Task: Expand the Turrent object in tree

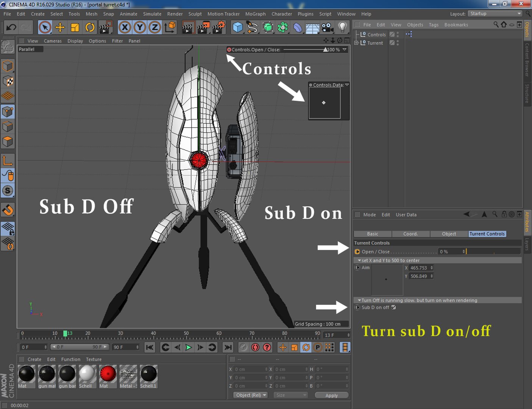Action: coord(356,43)
